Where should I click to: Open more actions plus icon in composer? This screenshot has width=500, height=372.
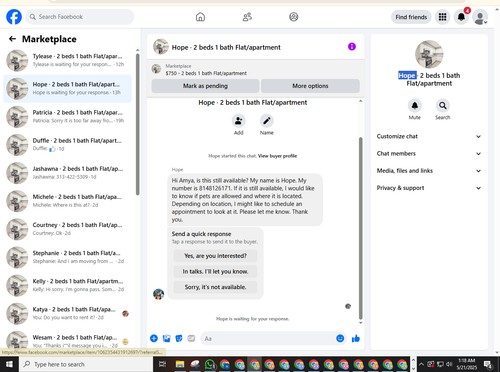(154, 338)
